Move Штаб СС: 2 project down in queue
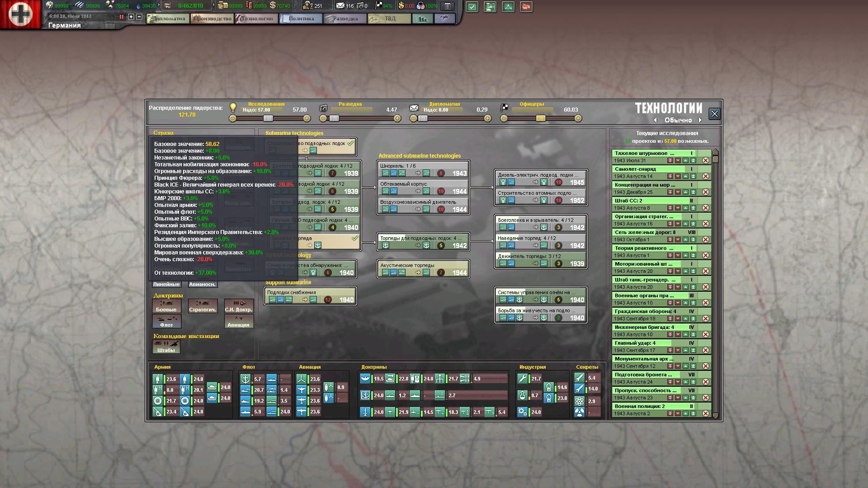This screenshot has height=488, width=868. (x=678, y=208)
